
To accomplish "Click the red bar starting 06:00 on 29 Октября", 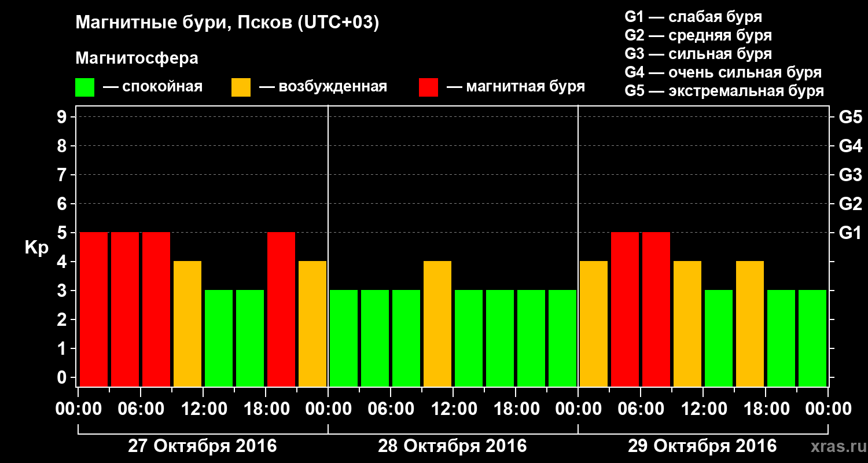I will coord(656,309).
